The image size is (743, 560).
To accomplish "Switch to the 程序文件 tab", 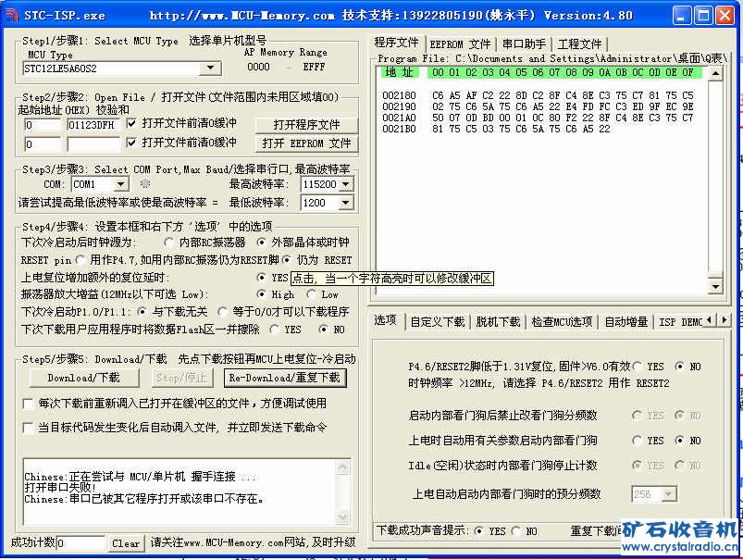I will tap(397, 43).
